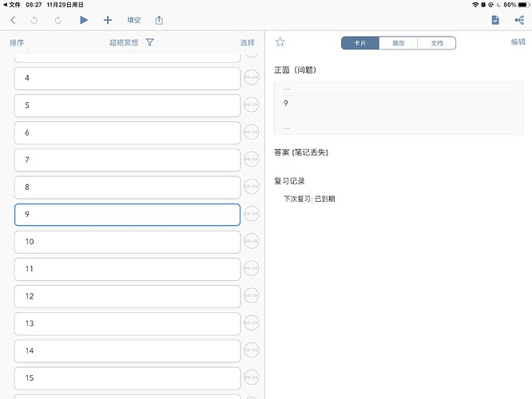Click the 超短冥想 deck title
532x399 pixels.
point(124,43)
